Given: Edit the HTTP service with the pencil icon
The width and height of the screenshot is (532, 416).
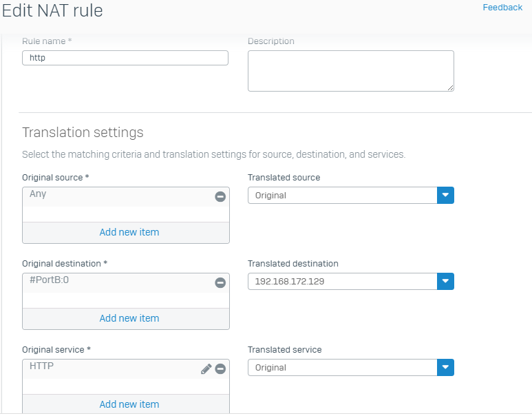Looking at the screenshot, I should (x=206, y=368).
